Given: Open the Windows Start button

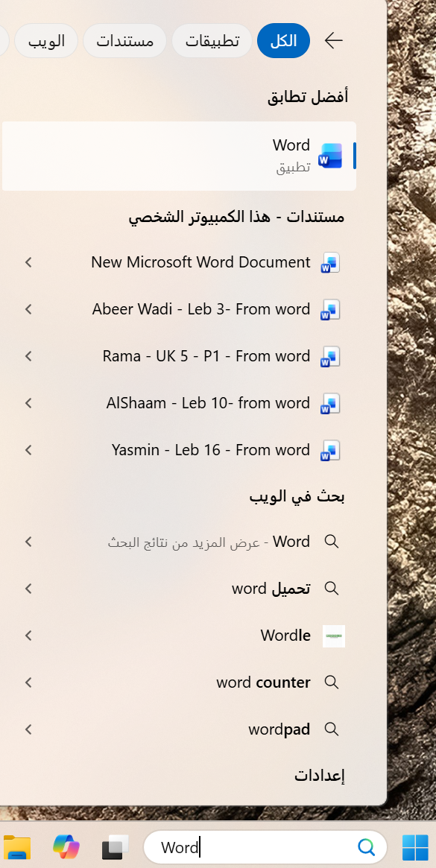Looking at the screenshot, I should 415,848.
